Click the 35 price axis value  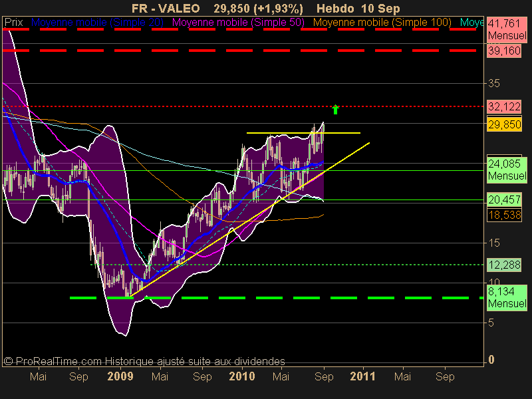tap(494, 84)
